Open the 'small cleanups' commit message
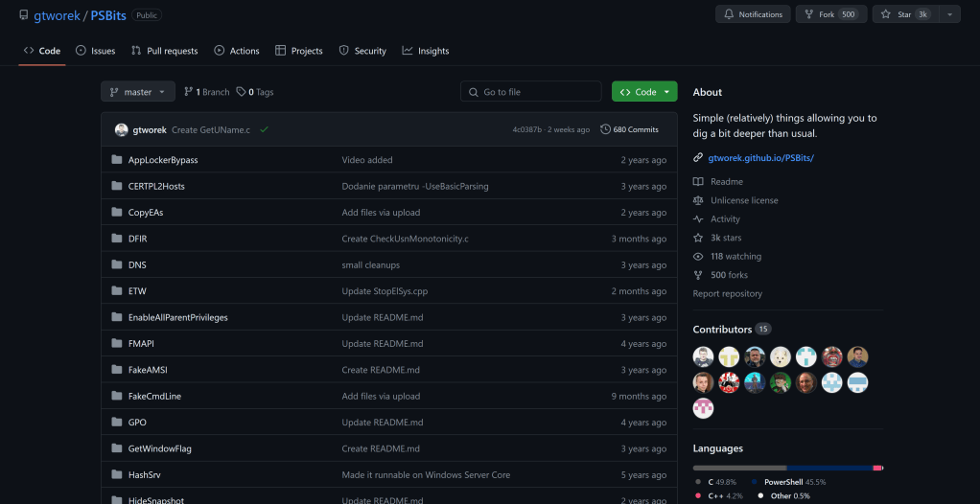Screen dimensions: 980x504 point(371,264)
